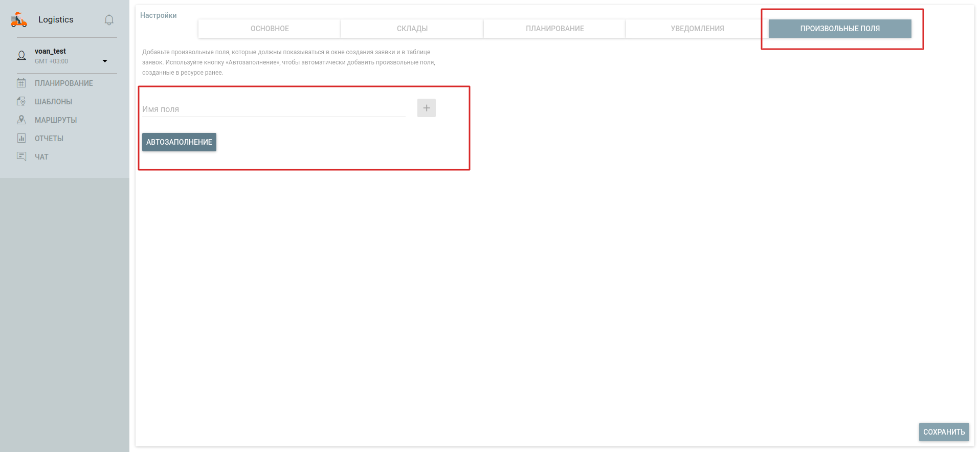Click the Logistics scooter logo icon
The width and height of the screenshot is (980, 452).
coord(19,20)
